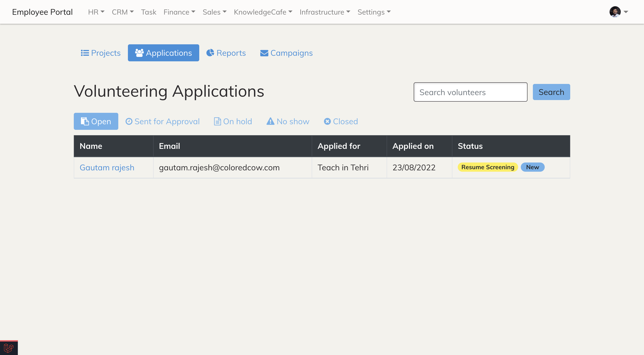Click the warning triangle icon on No show

(270, 121)
